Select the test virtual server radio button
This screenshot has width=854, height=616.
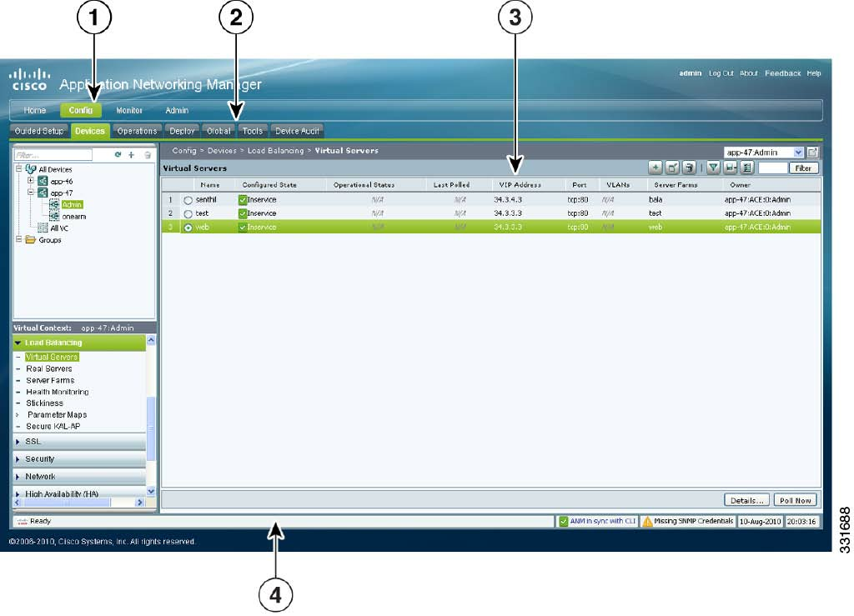click(x=188, y=213)
